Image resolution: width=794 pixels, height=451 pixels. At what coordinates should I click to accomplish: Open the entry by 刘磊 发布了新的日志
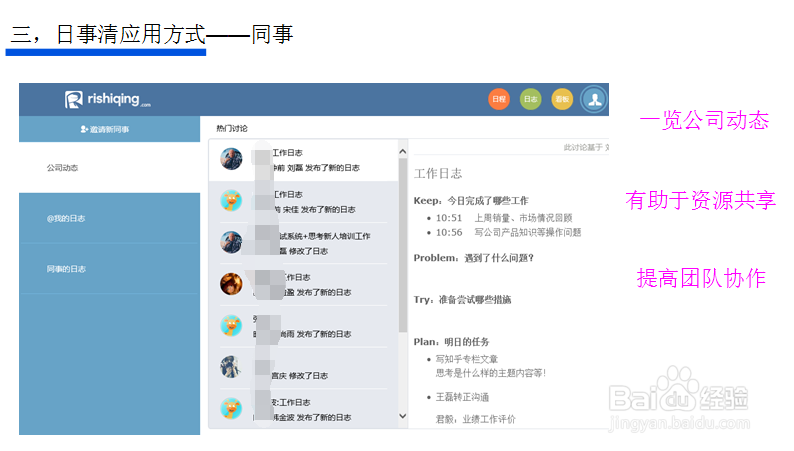pyautogui.click(x=304, y=160)
